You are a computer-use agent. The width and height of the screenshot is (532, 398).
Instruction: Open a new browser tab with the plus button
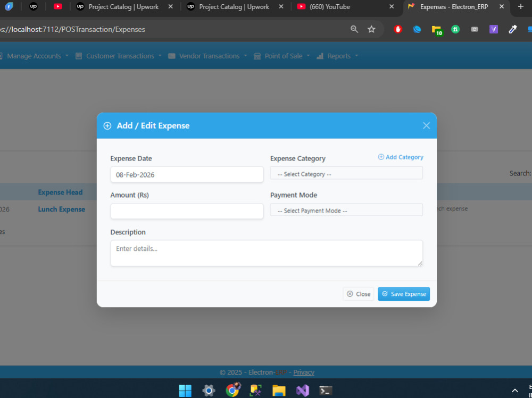520,6
